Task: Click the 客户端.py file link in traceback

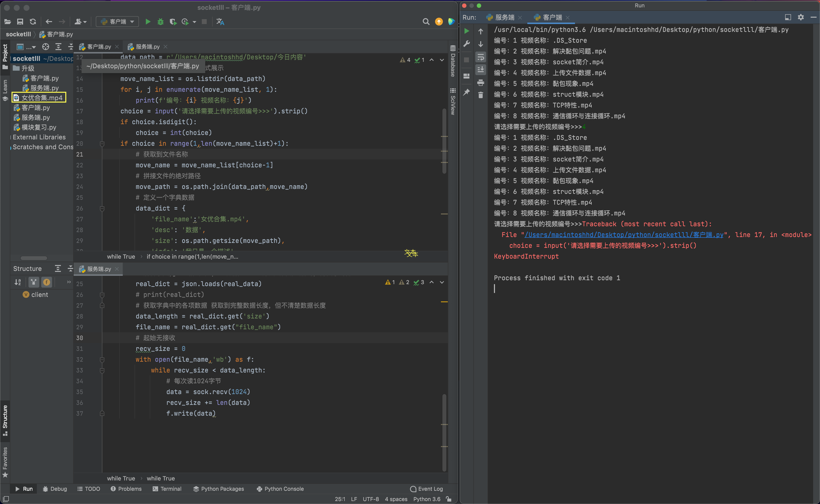Action: click(624, 235)
